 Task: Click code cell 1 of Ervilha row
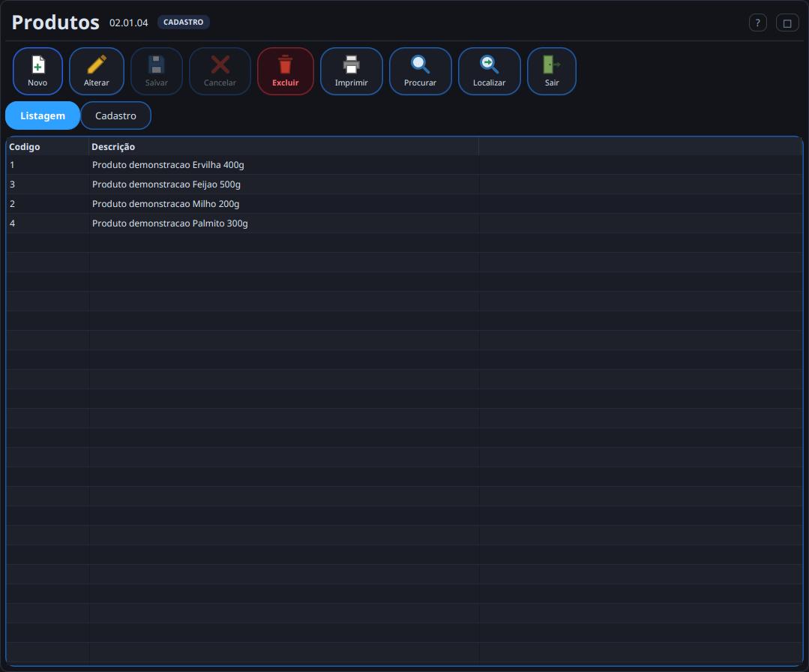pos(47,165)
